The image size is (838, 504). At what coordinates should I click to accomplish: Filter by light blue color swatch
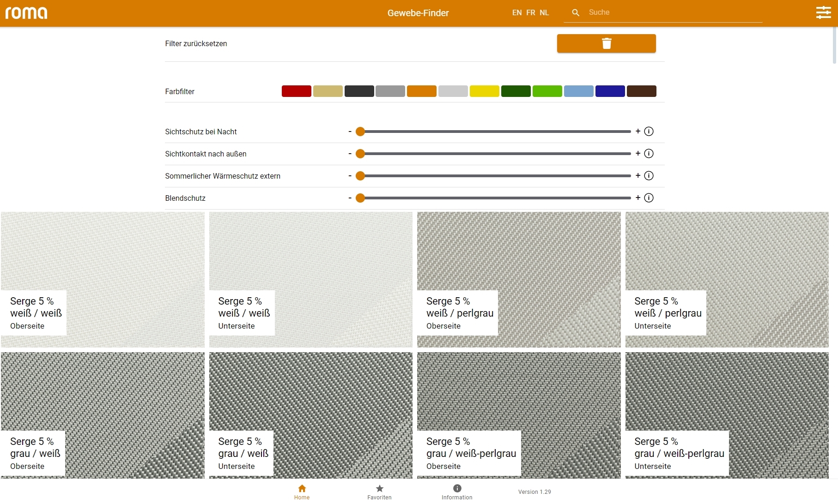pos(579,91)
